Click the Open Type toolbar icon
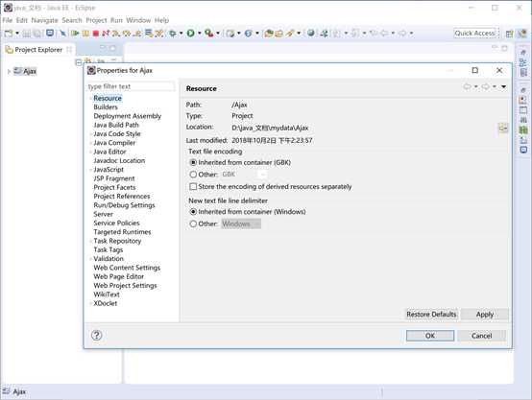Screen dimensions: 532x400 point(269,34)
